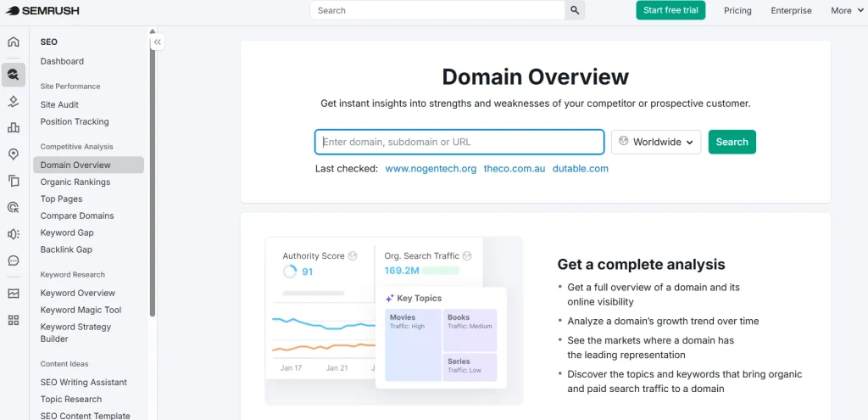
Task: Click the globe icon beside Authority Score
Action: click(x=353, y=256)
